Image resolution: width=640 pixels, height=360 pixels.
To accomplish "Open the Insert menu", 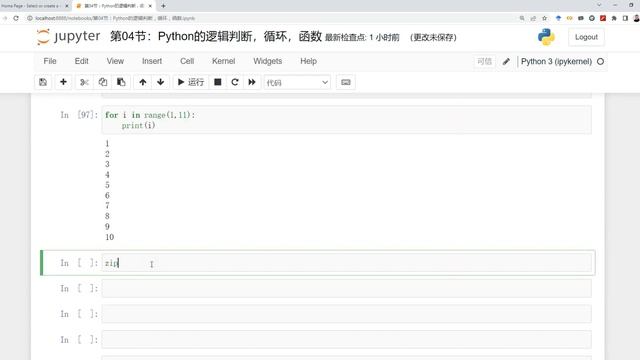I will [x=152, y=61].
